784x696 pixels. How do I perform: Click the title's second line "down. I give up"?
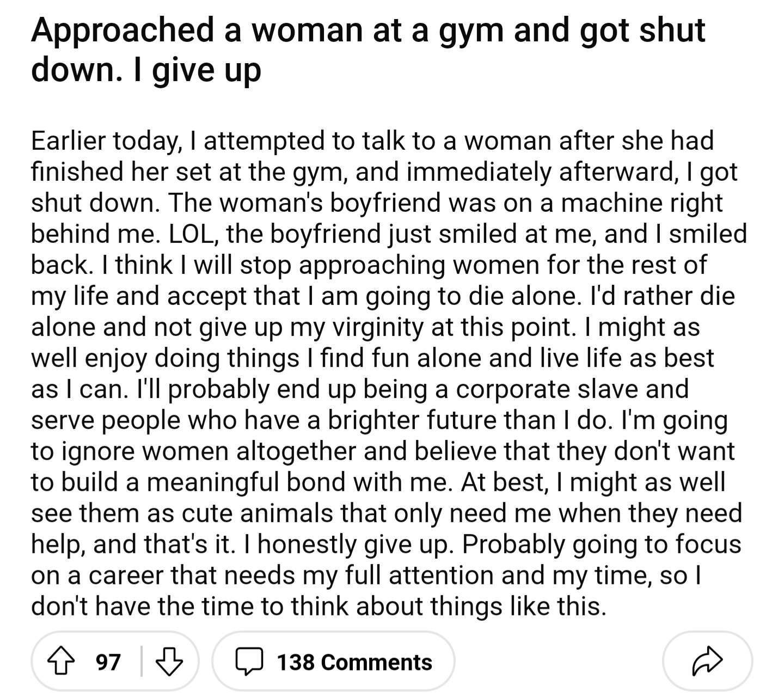[x=146, y=69]
